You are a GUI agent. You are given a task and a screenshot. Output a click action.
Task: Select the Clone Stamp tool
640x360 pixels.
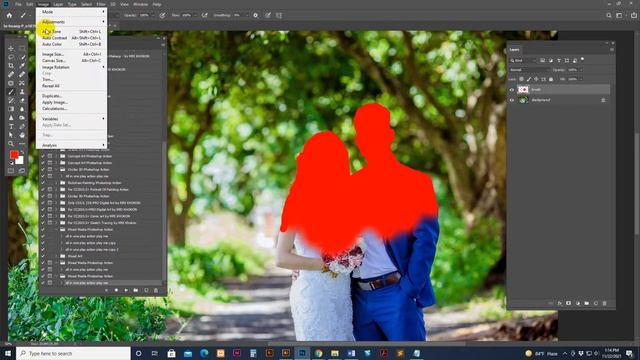pyautogui.click(x=22, y=92)
